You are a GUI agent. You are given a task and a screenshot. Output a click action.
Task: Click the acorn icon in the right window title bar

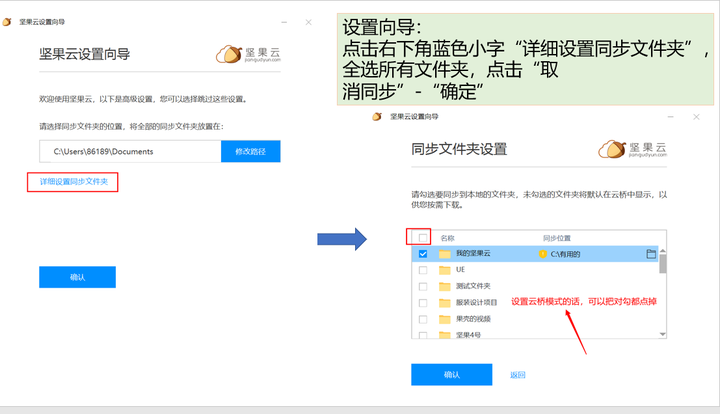click(x=377, y=117)
